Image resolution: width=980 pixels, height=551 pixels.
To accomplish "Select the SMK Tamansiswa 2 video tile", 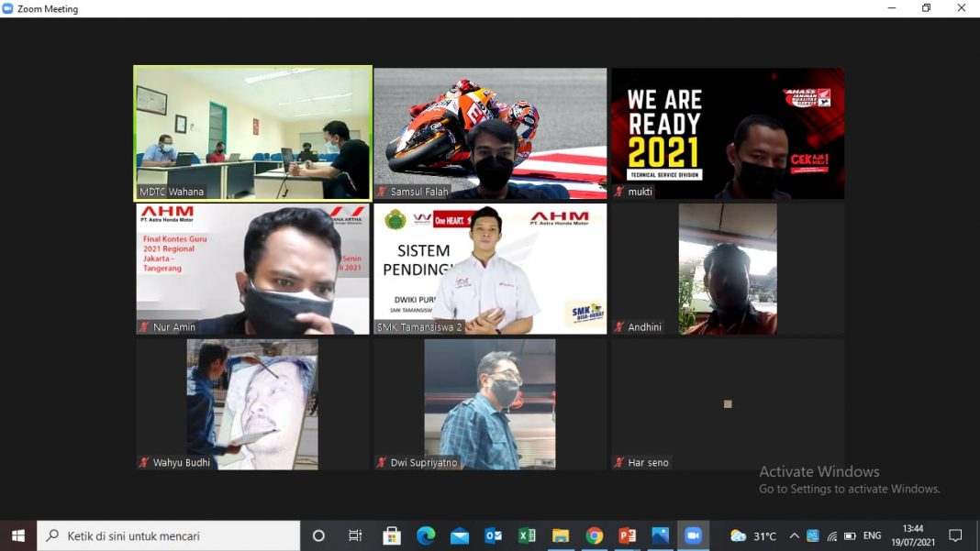I will click(x=490, y=268).
